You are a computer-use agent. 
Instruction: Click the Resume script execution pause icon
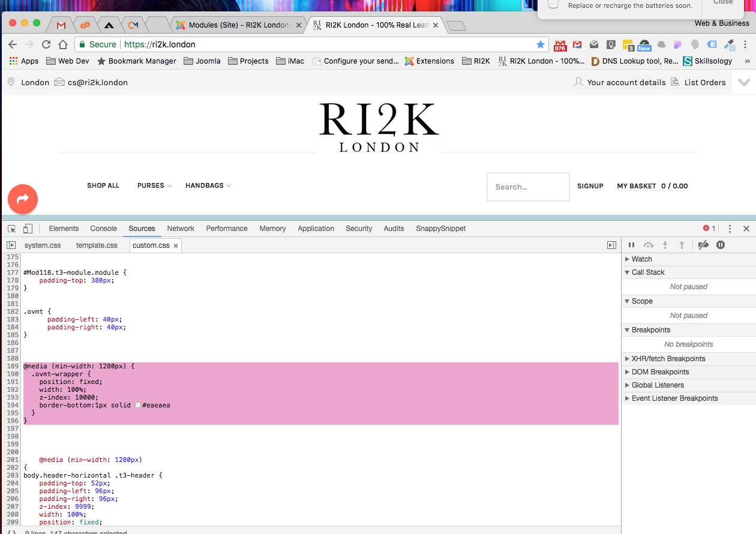(x=631, y=245)
